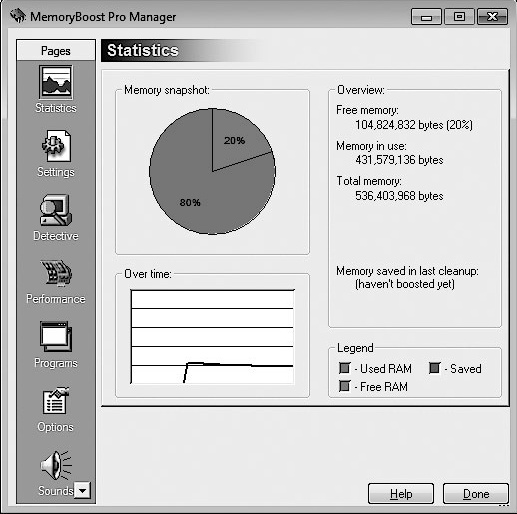Click the Done button

pyautogui.click(x=476, y=494)
